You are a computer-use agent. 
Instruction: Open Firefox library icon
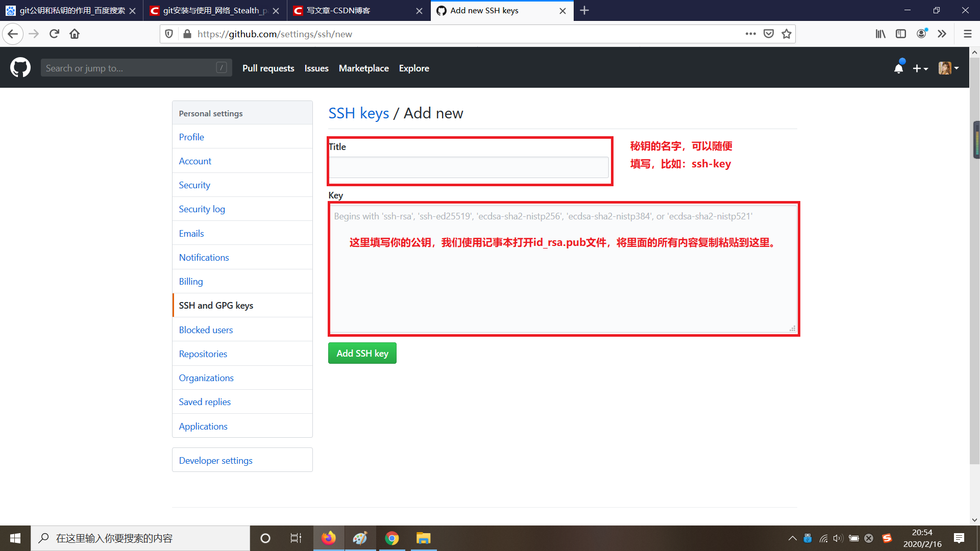pyautogui.click(x=880, y=34)
